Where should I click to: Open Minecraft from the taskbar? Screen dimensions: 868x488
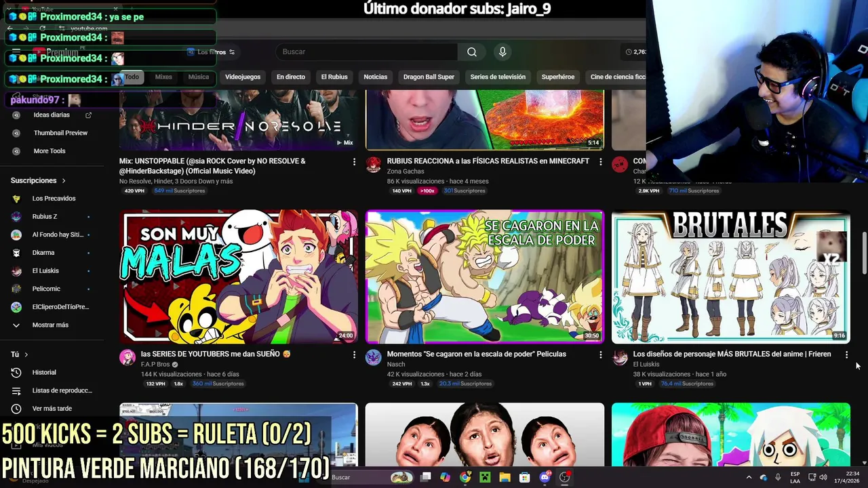[x=485, y=477]
